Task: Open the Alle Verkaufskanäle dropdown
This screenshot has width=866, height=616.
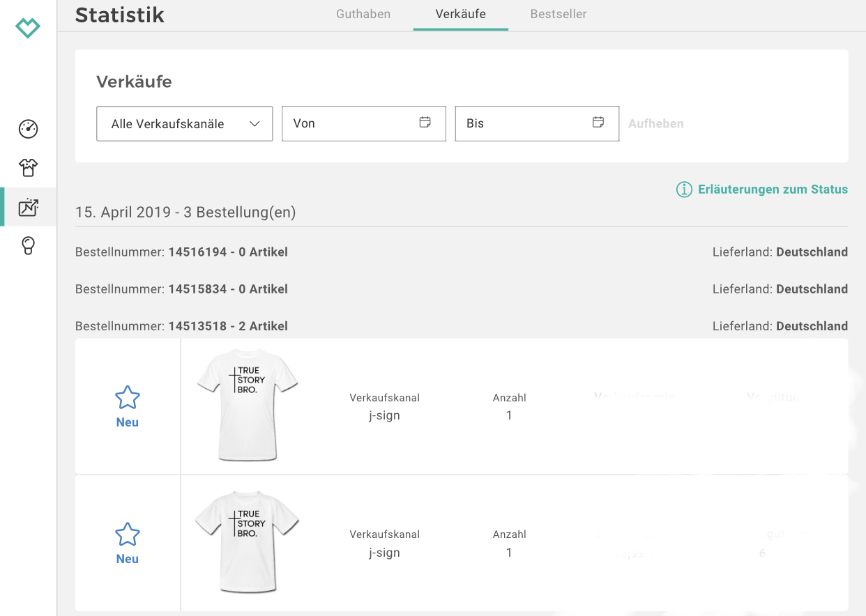Action: [x=184, y=123]
